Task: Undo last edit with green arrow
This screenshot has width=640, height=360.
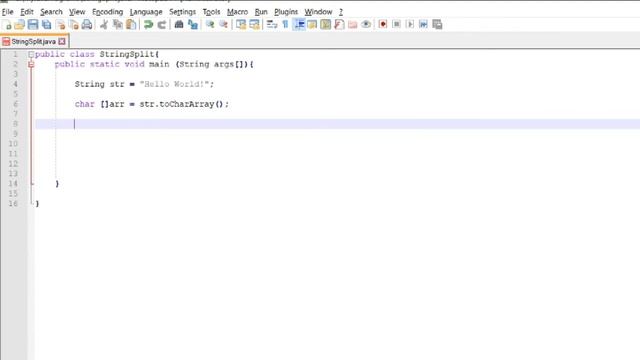Action: tap(149, 24)
